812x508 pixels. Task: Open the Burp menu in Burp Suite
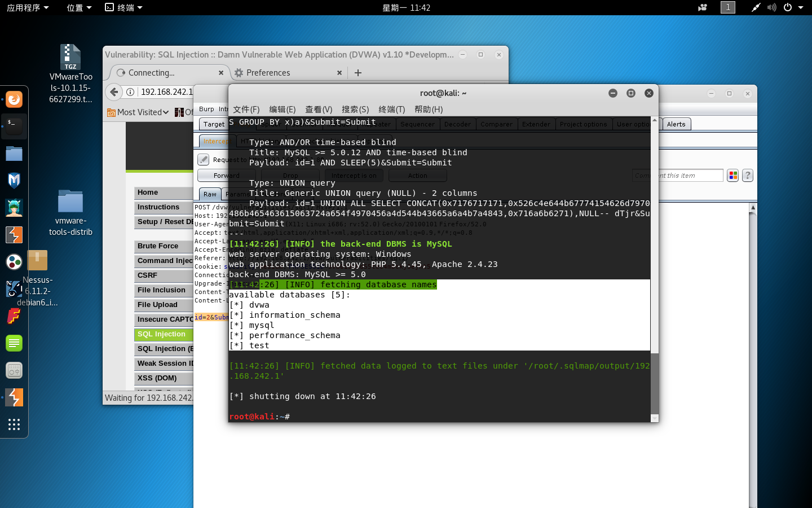click(x=206, y=109)
